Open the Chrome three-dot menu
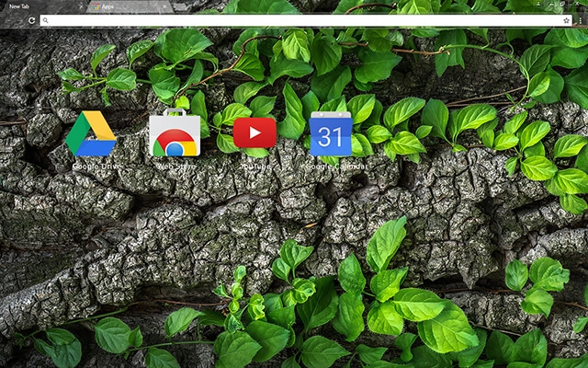588x368 pixels. coord(581,20)
